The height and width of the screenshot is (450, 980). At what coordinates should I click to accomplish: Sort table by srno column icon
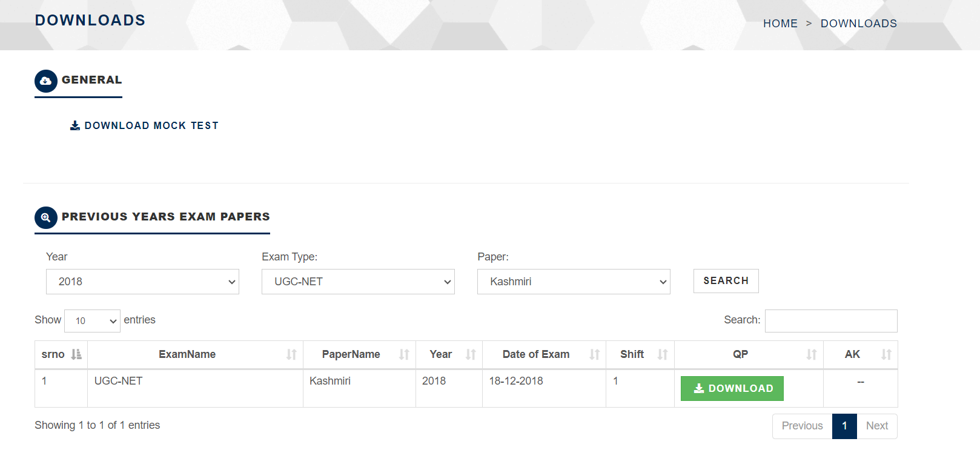[x=76, y=354]
